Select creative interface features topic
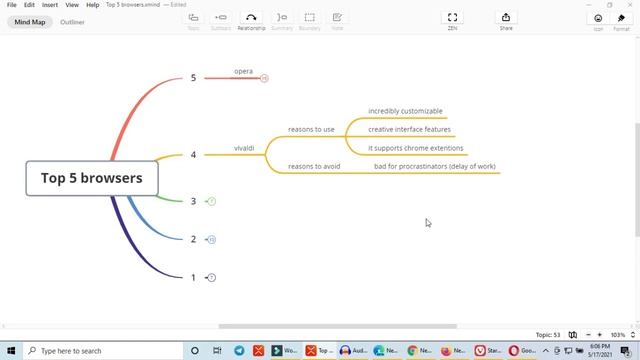640x360 pixels. (409, 129)
